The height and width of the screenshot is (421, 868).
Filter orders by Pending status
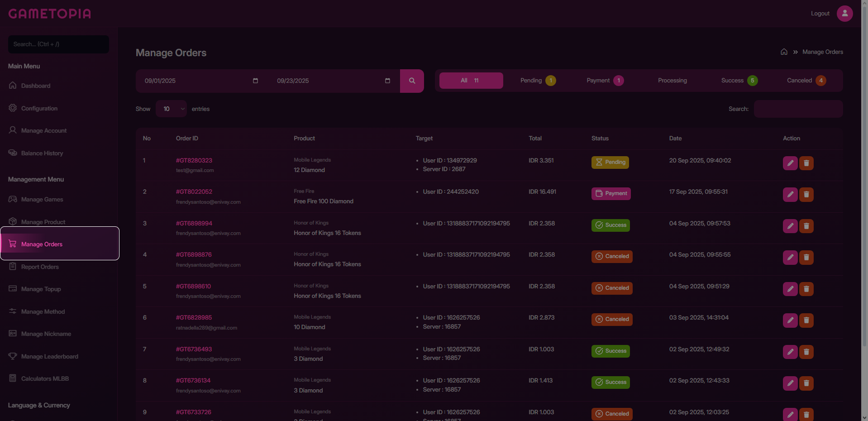tap(538, 81)
